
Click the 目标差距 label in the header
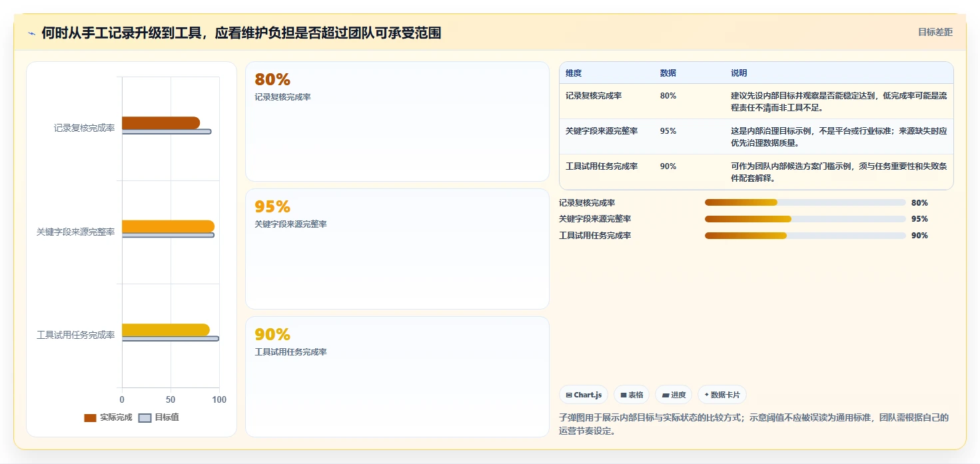(x=935, y=32)
